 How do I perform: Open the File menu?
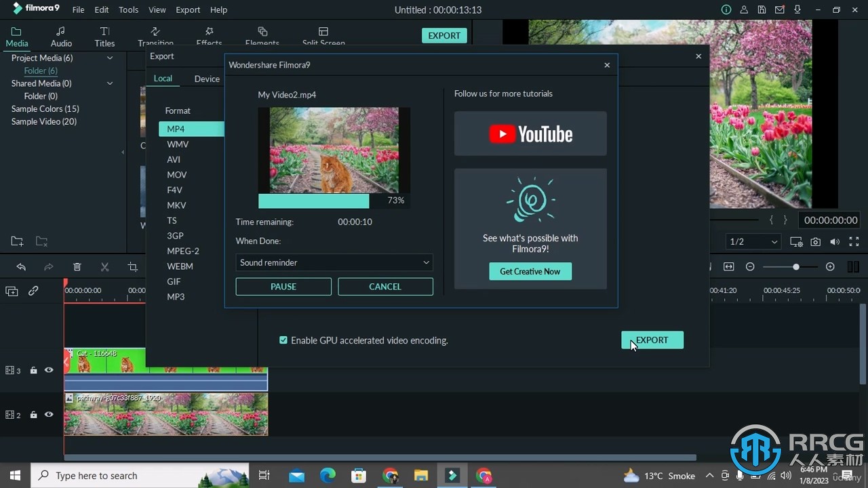pos(78,9)
